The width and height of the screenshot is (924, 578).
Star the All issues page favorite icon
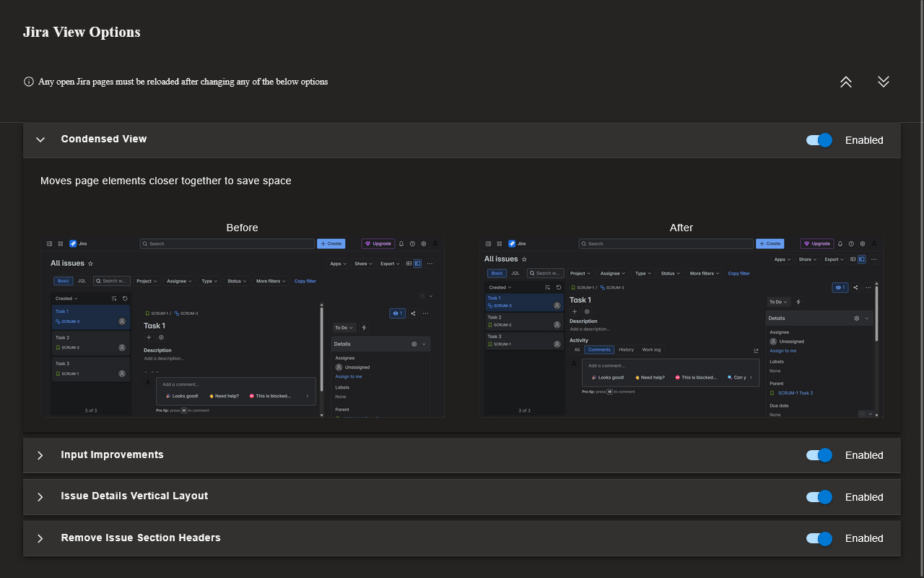(524, 258)
